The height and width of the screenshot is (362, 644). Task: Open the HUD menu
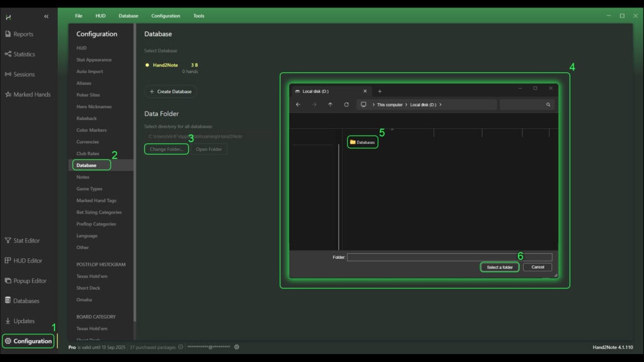point(101,16)
